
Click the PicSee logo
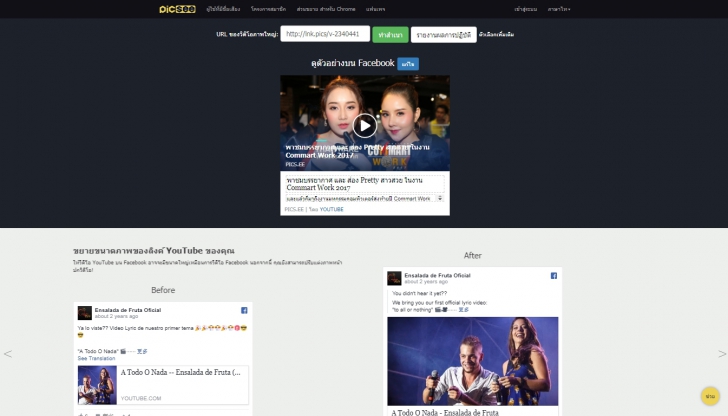click(x=177, y=9)
